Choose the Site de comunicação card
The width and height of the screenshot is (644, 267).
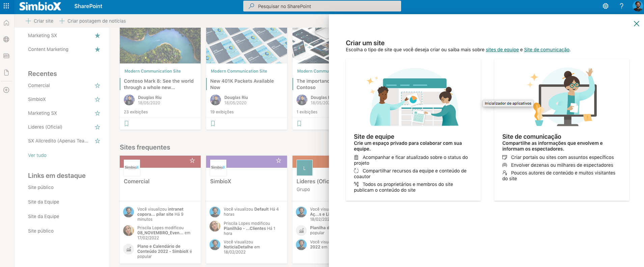tap(562, 130)
